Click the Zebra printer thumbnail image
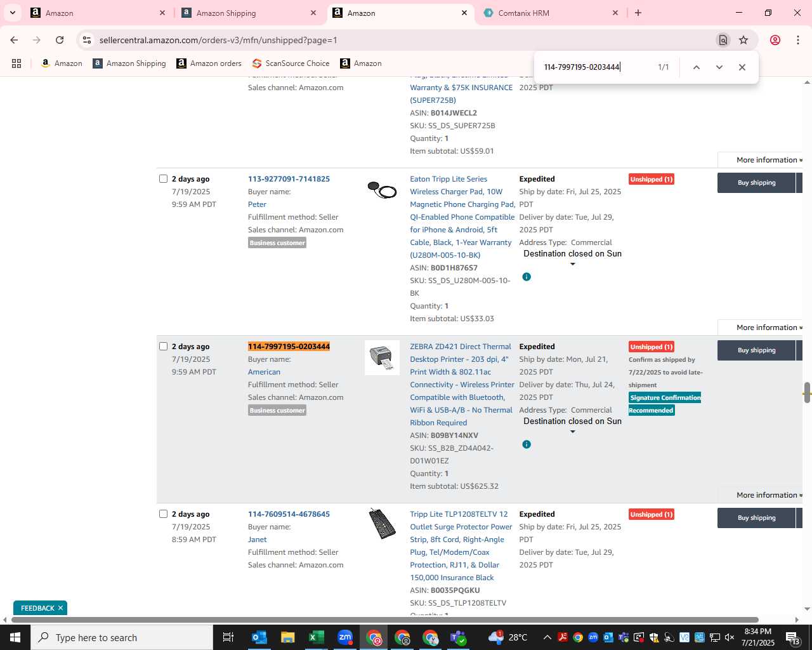812x650 pixels. (x=382, y=357)
